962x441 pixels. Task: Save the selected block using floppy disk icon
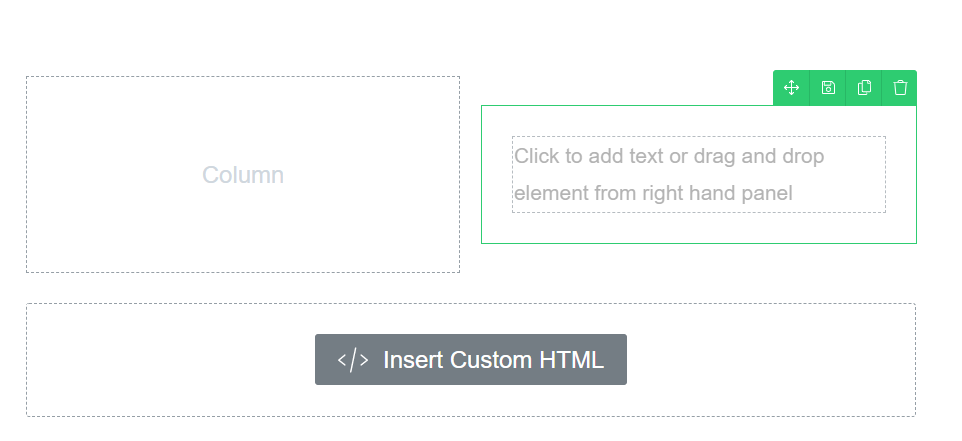(828, 88)
